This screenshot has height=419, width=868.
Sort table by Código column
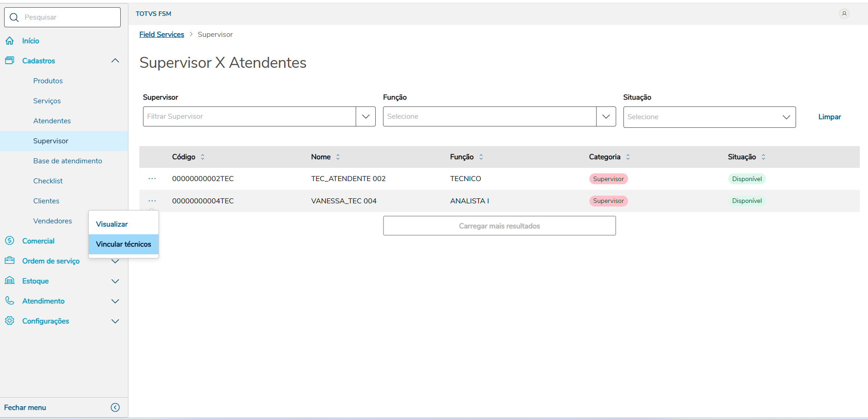point(203,157)
